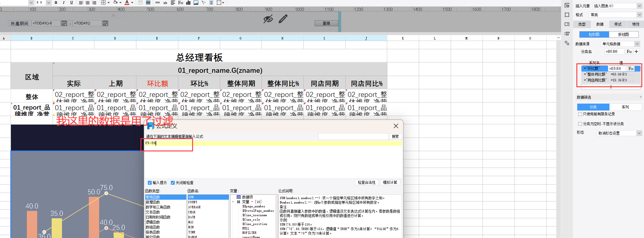Collapse 变量 - [16] tree node
This screenshot has height=238, width=644.
coord(233,202)
